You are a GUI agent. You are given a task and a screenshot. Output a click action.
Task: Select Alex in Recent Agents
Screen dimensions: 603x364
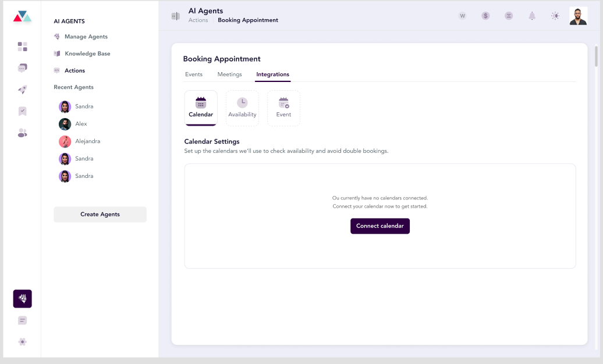point(73,124)
